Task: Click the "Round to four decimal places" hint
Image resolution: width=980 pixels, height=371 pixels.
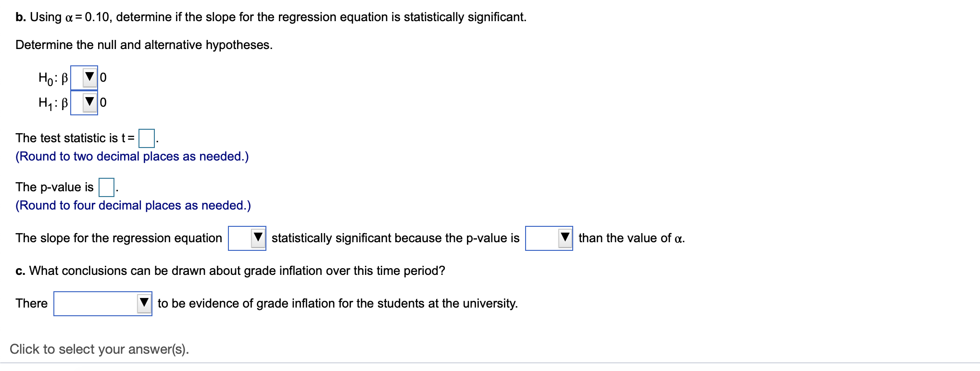Action: pyautogui.click(x=133, y=206)
